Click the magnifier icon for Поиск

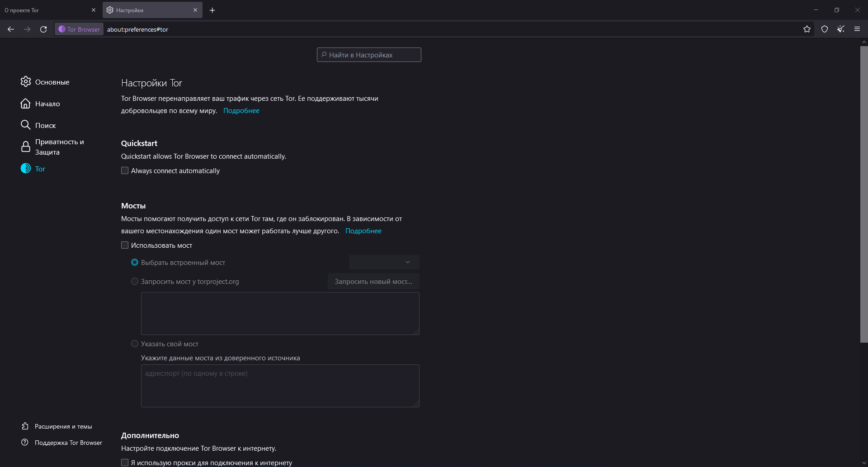(26, 125)
